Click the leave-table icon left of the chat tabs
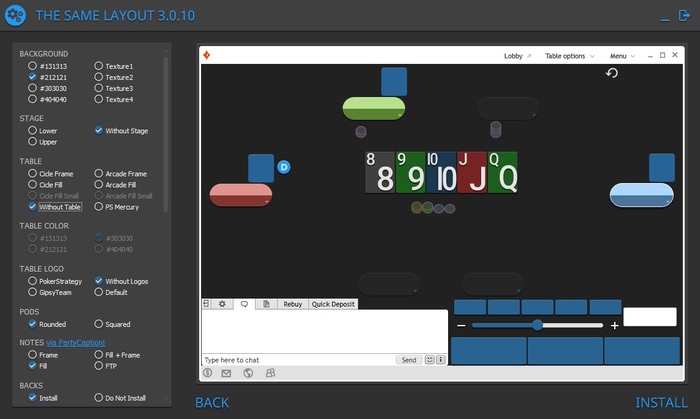The height and width of the screenshot is (419, 700). pos(206,304)
